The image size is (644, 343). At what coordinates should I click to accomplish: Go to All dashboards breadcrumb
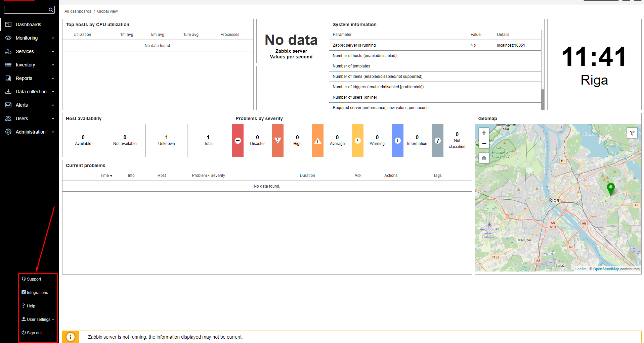(78, 11)
